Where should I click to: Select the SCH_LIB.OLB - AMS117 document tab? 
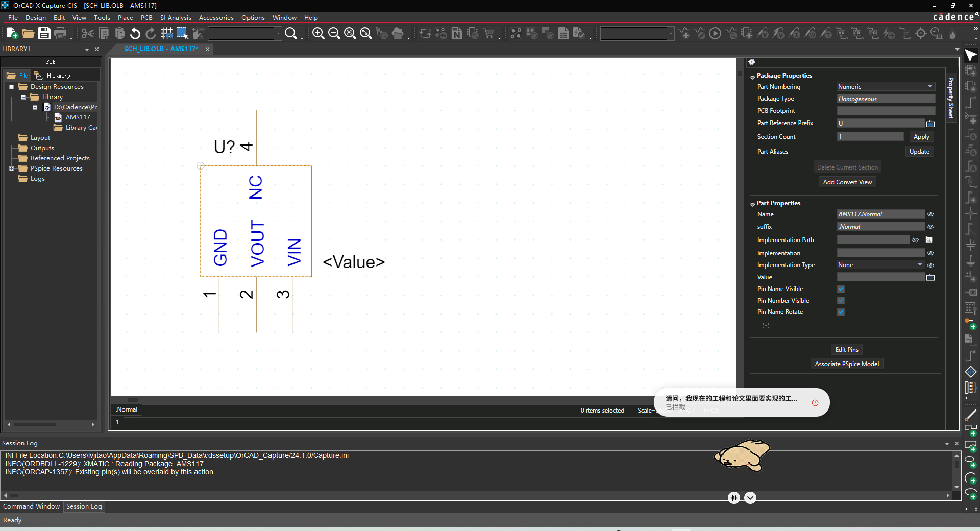click(161, 49)
